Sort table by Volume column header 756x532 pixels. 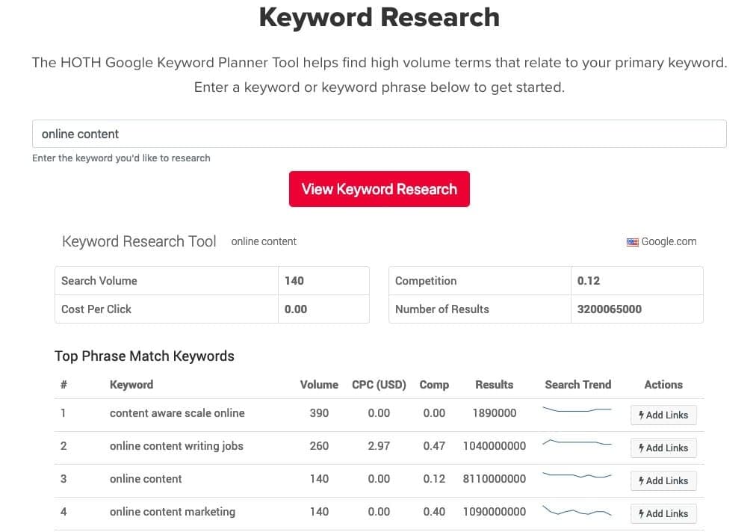point(319,385)
